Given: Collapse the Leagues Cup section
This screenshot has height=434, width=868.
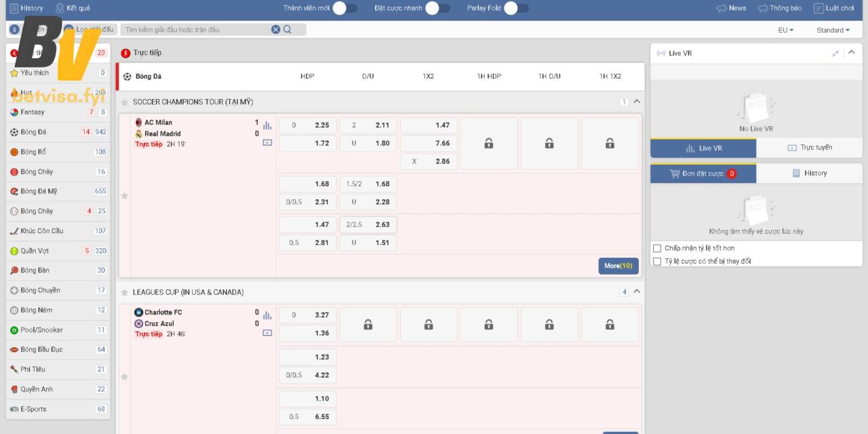Looking at the screenshot, I should [x=636, y=292].
